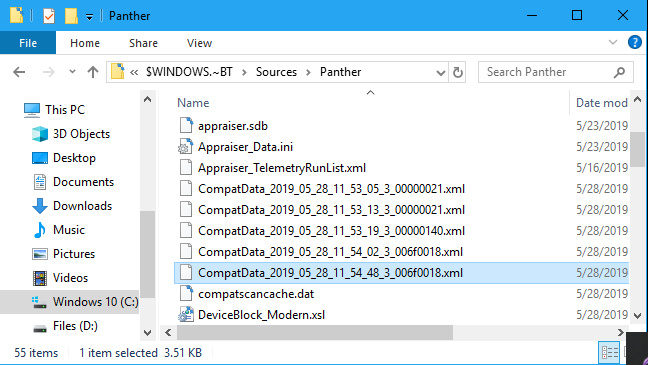Open the File menu
648x365 pixels.
28,43
